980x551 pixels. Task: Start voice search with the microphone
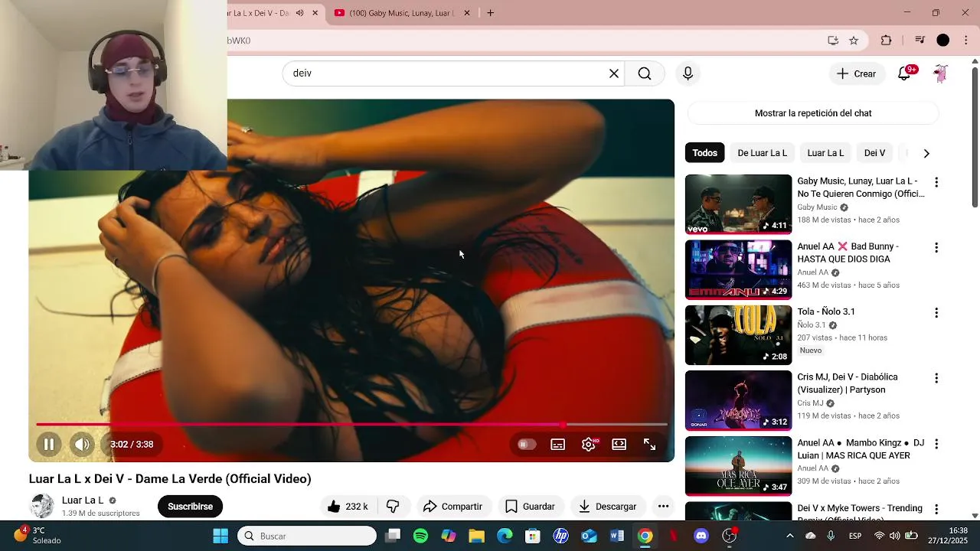(688, 73)
